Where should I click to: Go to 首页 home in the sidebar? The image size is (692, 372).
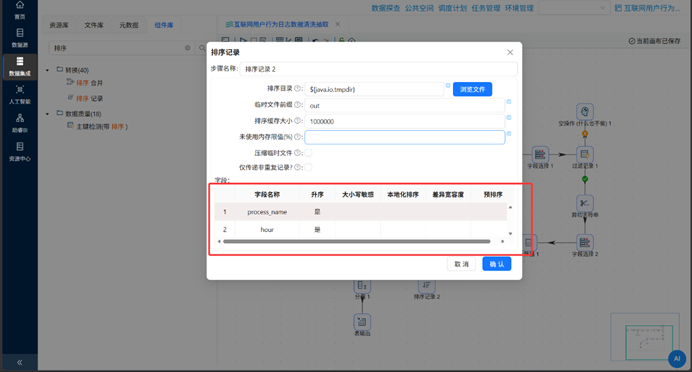click(19, 10)
